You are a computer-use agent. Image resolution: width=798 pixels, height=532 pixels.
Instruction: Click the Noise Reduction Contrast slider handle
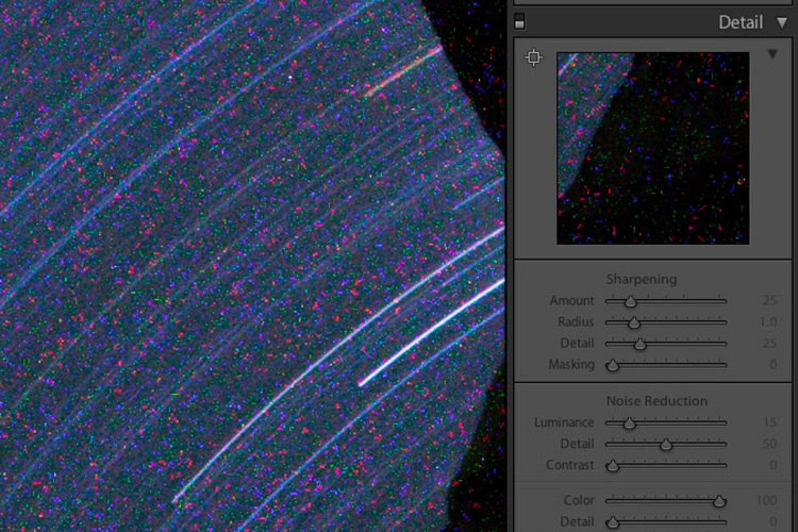pyautogui.click(x=613, y=466)
